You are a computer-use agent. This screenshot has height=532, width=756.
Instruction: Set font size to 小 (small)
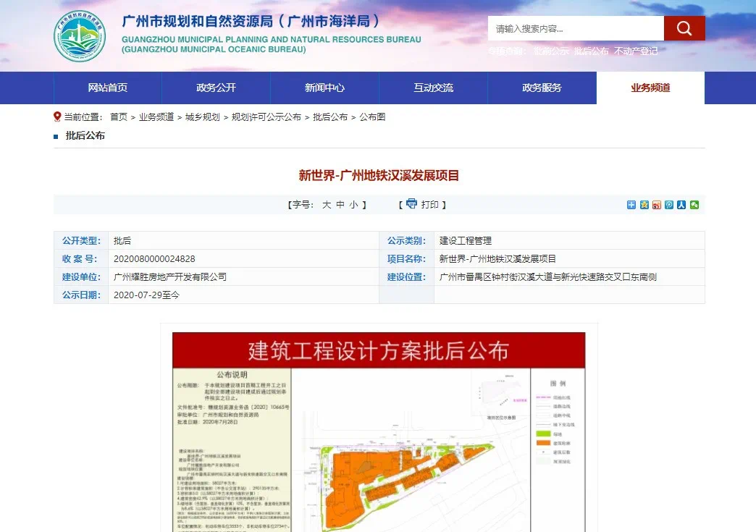(x=353, y=205)
